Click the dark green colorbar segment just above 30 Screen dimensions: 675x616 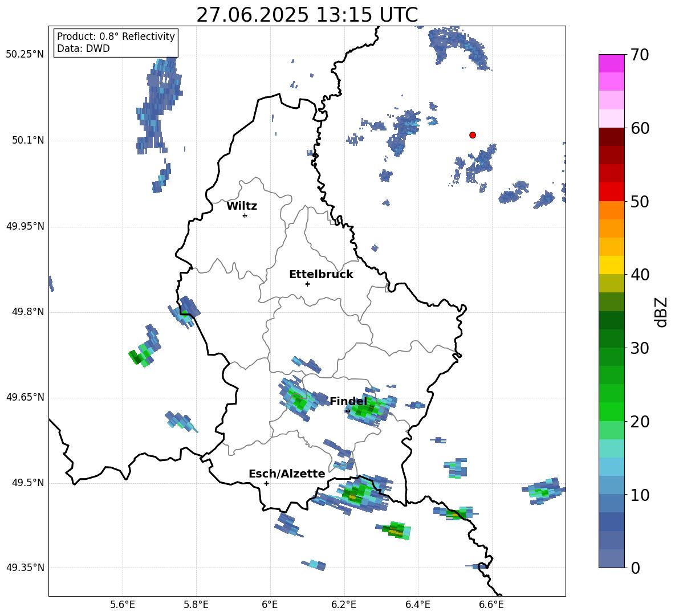pyautogui.click(x=611, y=338)
